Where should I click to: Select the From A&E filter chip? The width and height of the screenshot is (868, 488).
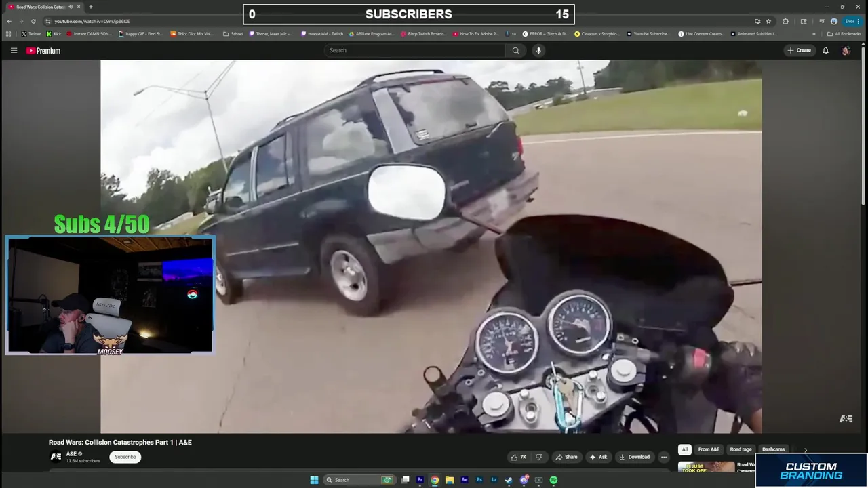click(x=709, y=449)
